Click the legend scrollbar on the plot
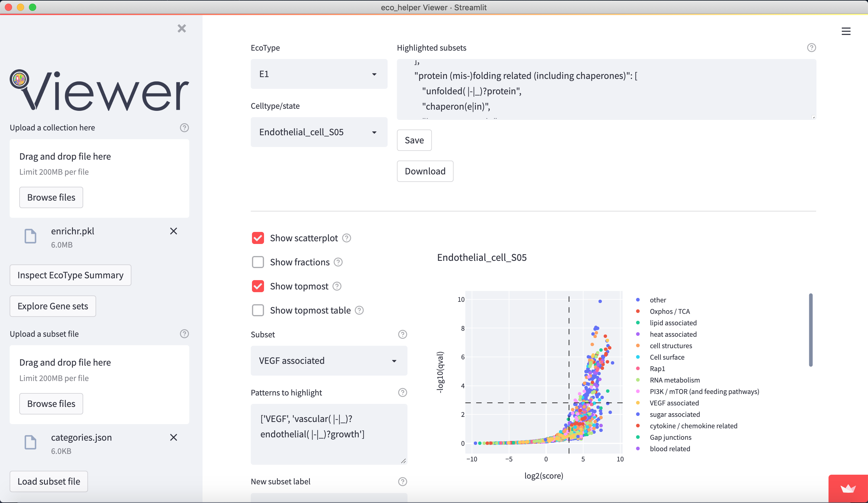Image resolution: width=868 pixels, height=503 pixels. pyautogui.click(x=810, y=330)
